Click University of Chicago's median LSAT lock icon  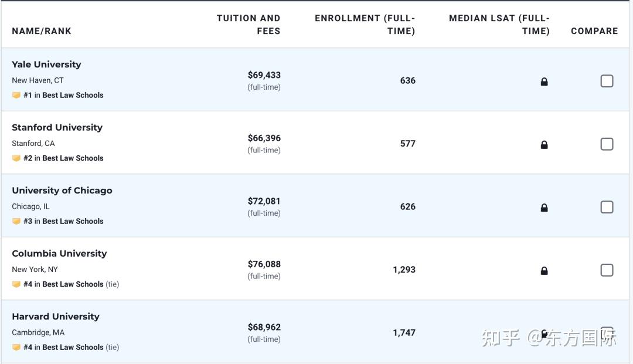(x=544, y=207)
